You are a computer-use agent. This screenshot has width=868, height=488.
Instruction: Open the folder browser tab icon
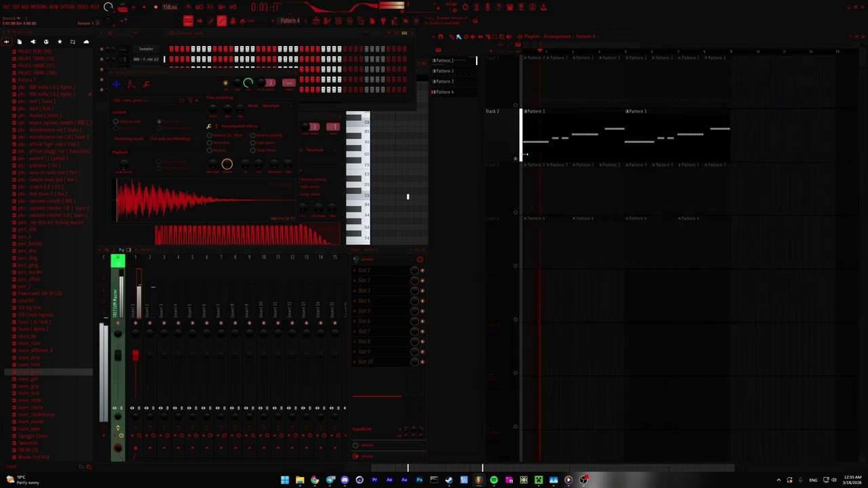73,42
